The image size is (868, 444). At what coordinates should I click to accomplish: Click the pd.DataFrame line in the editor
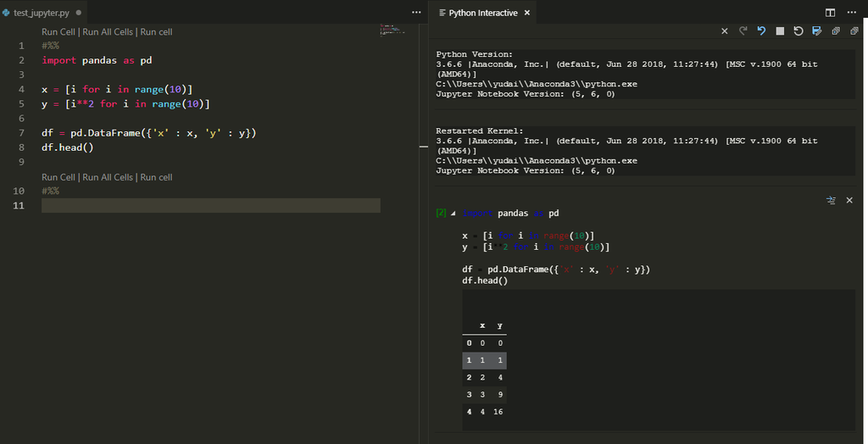click(x=149, y=133)
